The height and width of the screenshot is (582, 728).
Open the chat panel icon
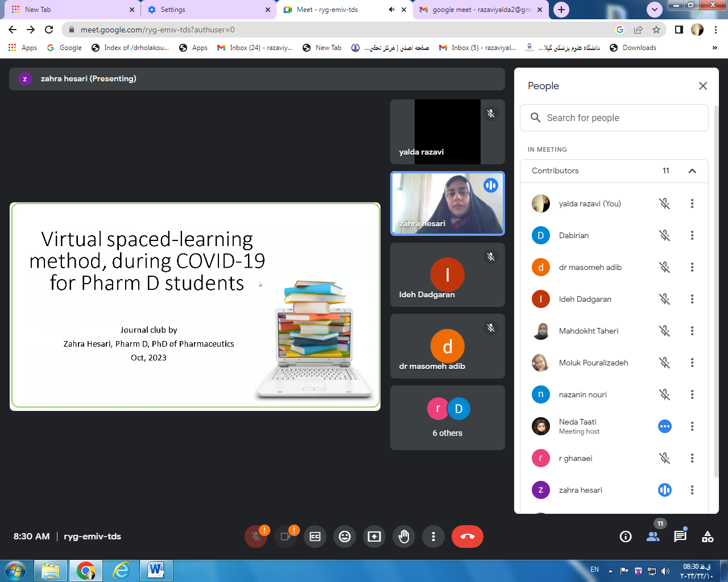pos(680,537)
